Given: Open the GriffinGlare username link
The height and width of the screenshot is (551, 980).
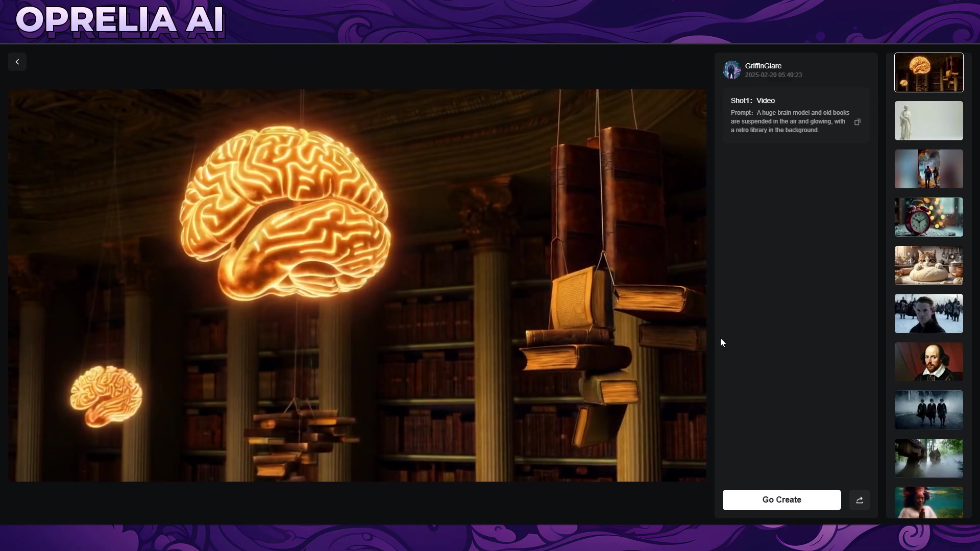Looking at the screenshot, I should 763,66.
